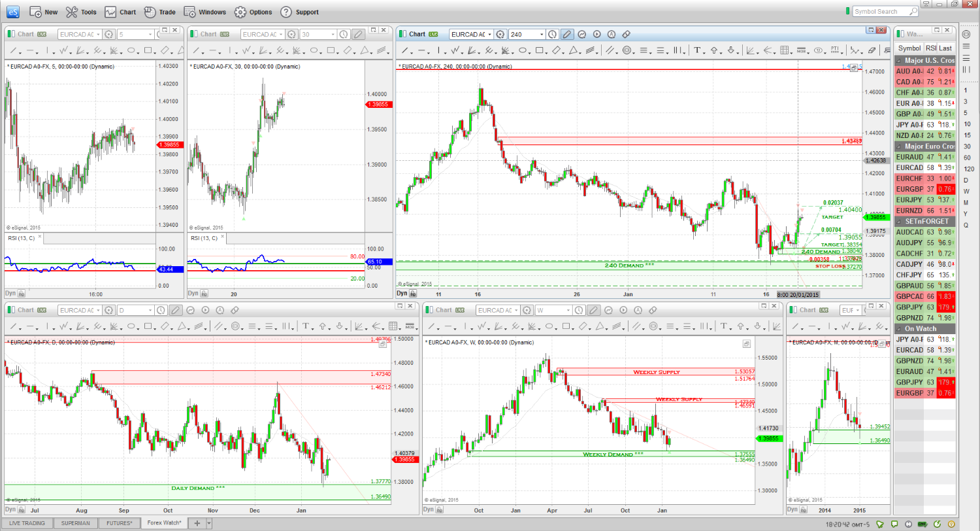Click the target circle icon above interval list
This screenshot has width=980, height=531.
click(x=966, y=34)
